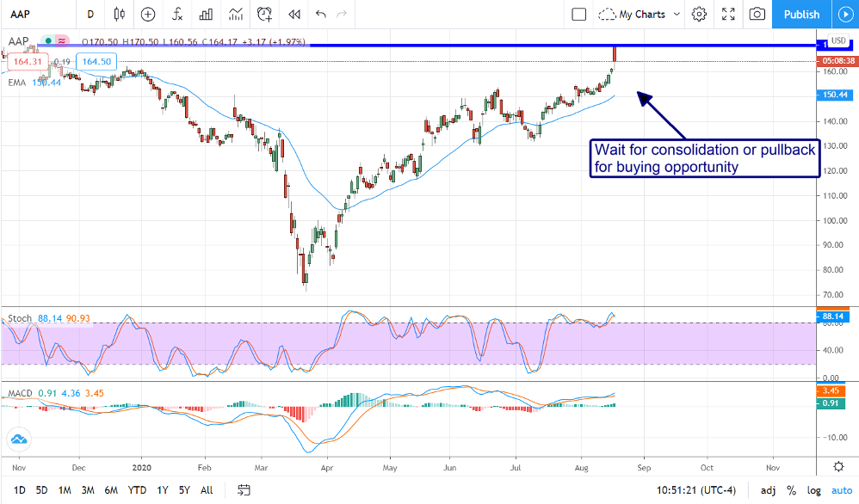Open chart settings gear in toolbar

point(699,14)
